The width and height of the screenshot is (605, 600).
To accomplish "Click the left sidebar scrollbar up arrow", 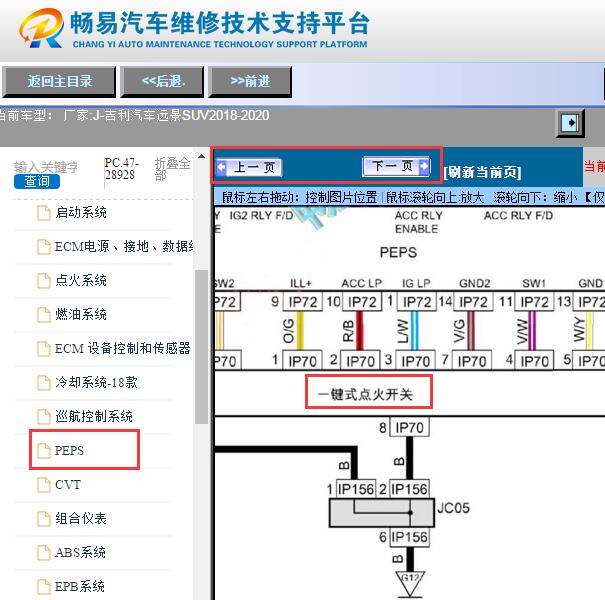I will pos(201,156).
